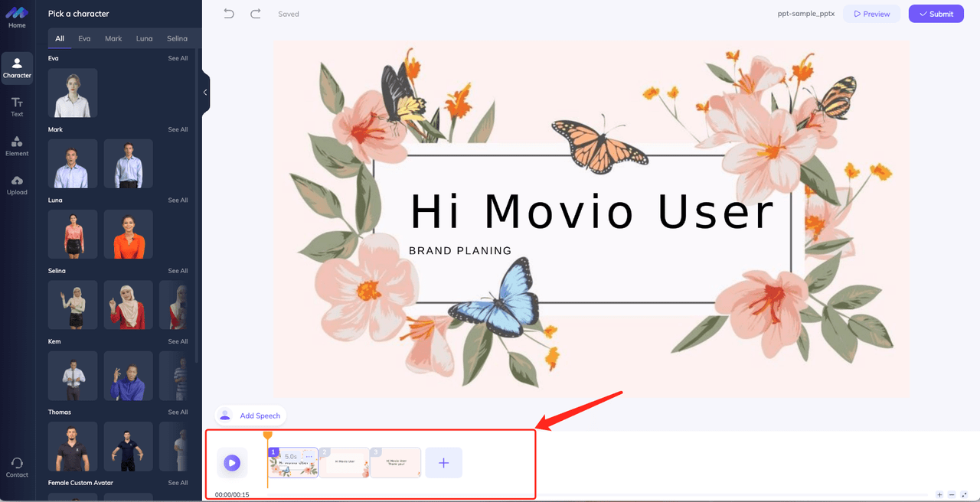Choose the Kem avatar in white shirt
This screenshot has height=502, width=980.
(73, 376)
